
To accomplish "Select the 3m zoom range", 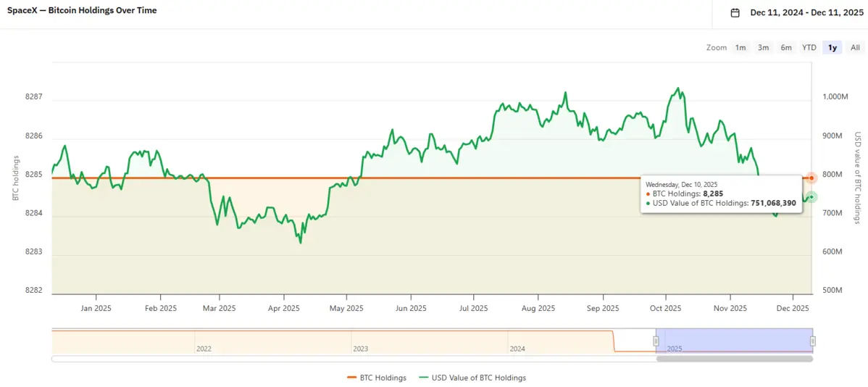I will (763, 48).
